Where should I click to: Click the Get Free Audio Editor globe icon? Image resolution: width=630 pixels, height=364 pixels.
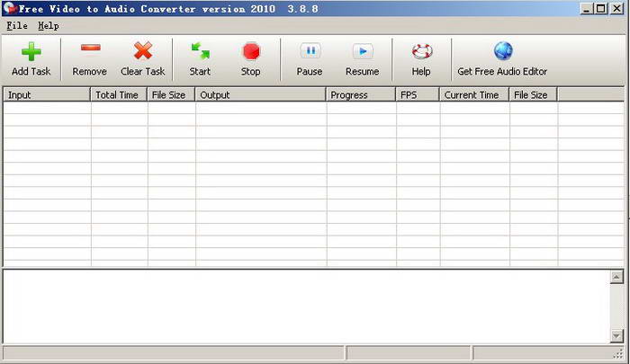tap(503, 51)
